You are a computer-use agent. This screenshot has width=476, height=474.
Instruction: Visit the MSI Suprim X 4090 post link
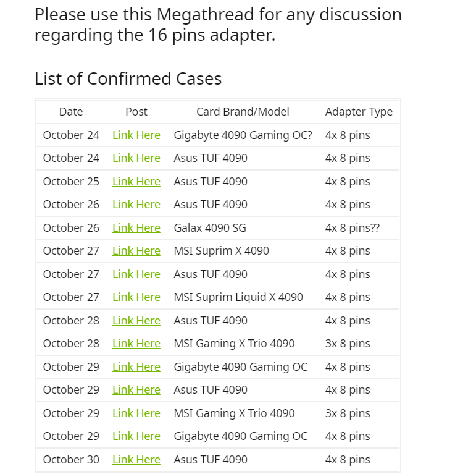click(x=136, y=251)
